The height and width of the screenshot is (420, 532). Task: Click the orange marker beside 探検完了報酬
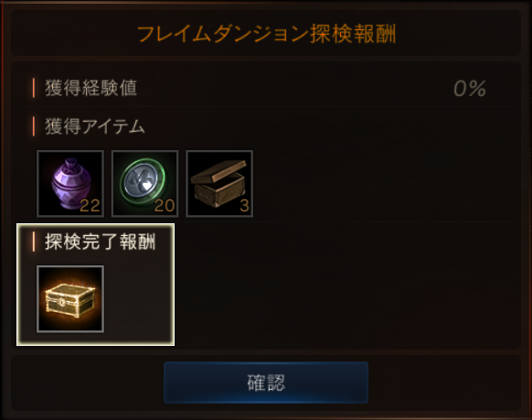[x=34, y=242]
